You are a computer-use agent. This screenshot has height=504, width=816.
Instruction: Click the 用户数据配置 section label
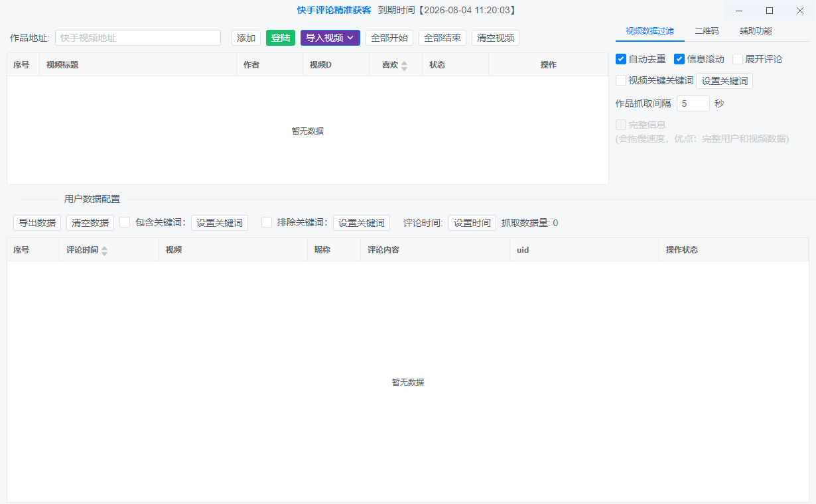click(x=92, y=199)
